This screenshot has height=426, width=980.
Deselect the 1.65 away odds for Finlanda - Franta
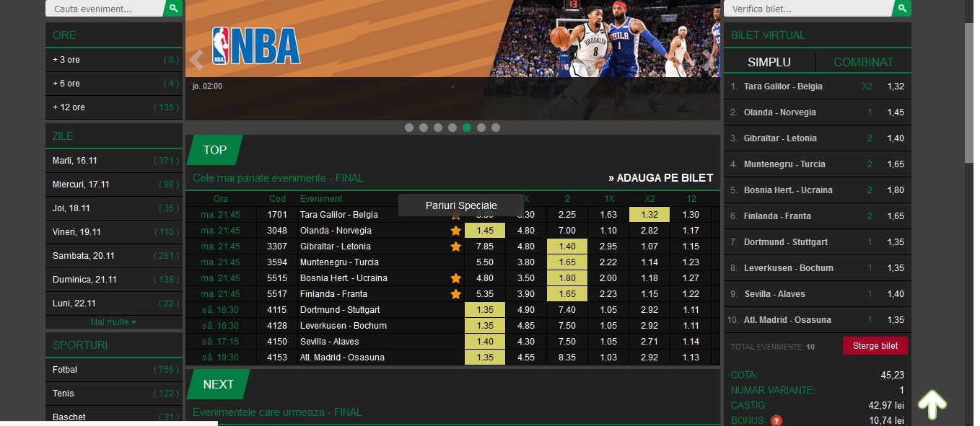click(567, 294)
